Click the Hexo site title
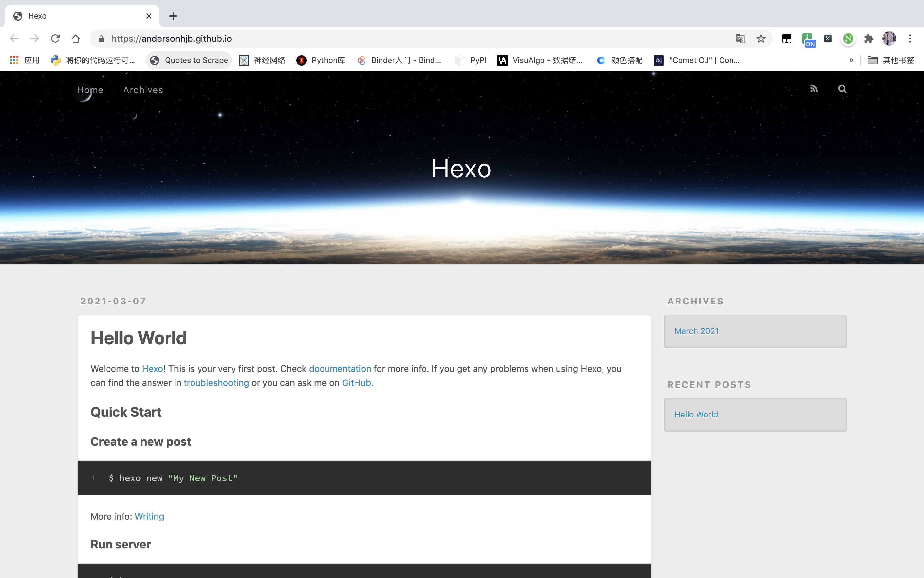Viewport: 924px width, 578px height. pyautogui.click(x=461, y=168)
